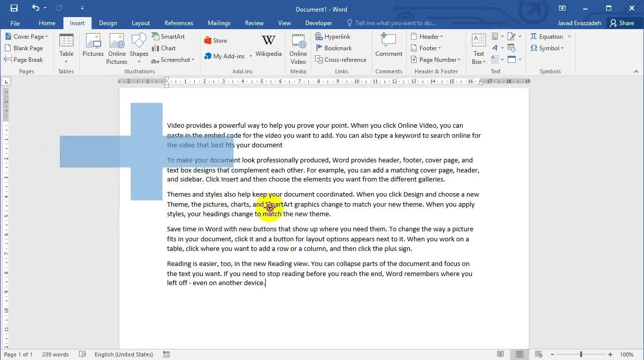Open the Store add-ins
Image resolution: width=644 pixels, height=360 pixels.
215,41
